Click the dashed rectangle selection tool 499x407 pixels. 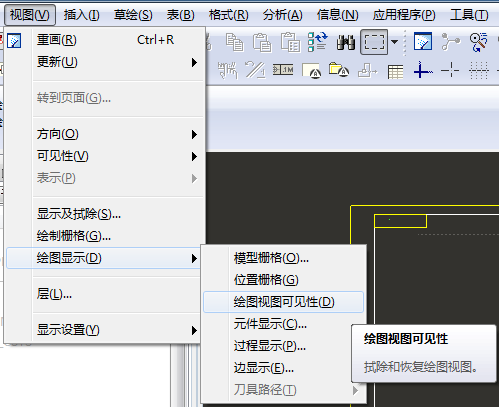tap(374, 42)
